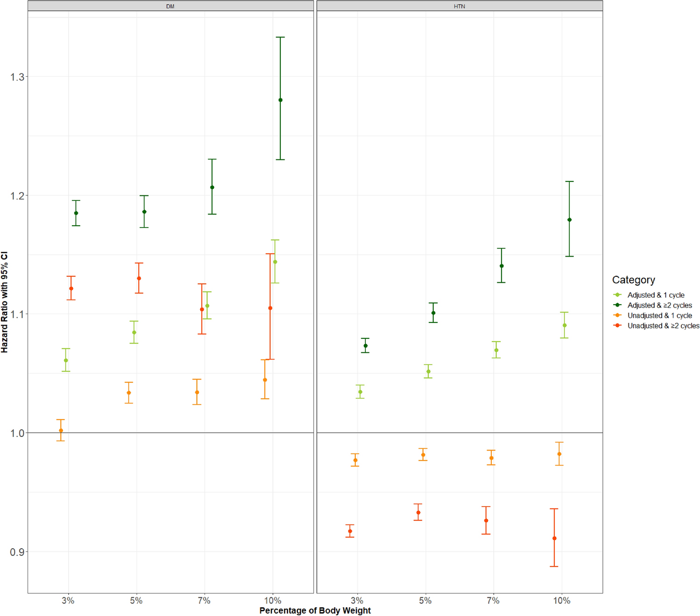Click the red legend marker for Unadjusted ≥2 cycles
The image size is (700, 616).
[x=617, y=326]
